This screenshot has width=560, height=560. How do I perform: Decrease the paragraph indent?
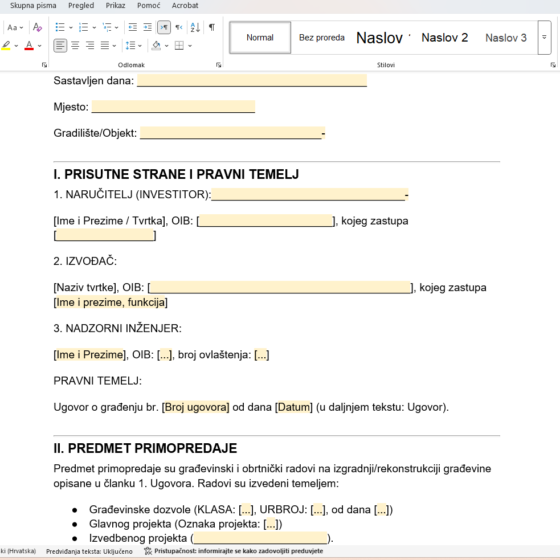(132, 27)
